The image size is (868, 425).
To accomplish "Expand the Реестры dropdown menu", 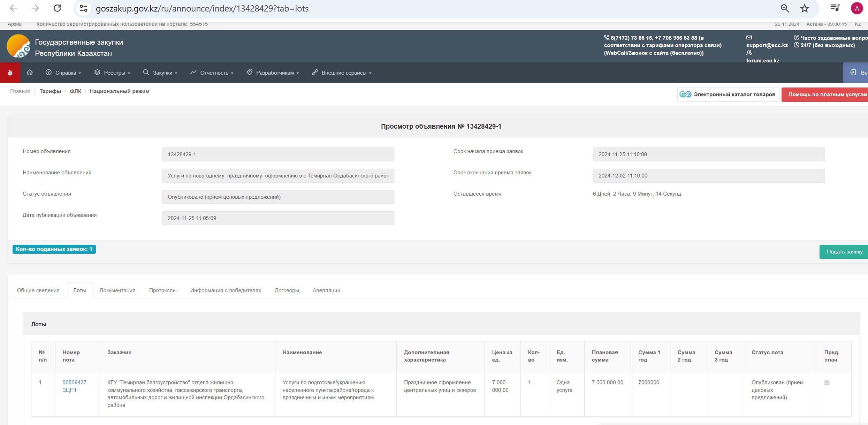I will pos(112,73).
